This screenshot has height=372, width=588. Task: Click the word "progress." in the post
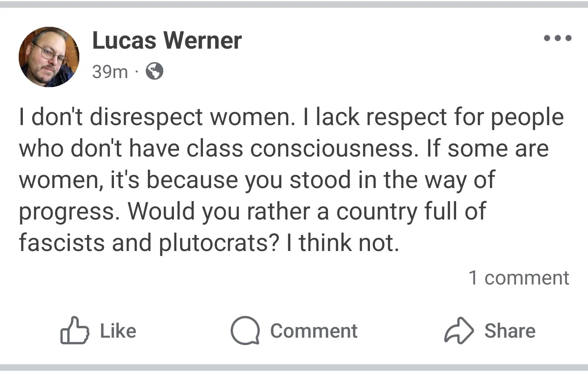point(69,212)
